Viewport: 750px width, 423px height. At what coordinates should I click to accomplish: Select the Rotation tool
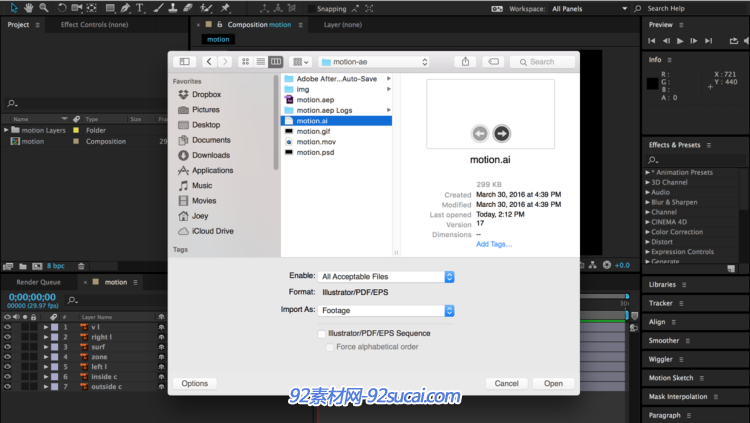pos(62,8)
